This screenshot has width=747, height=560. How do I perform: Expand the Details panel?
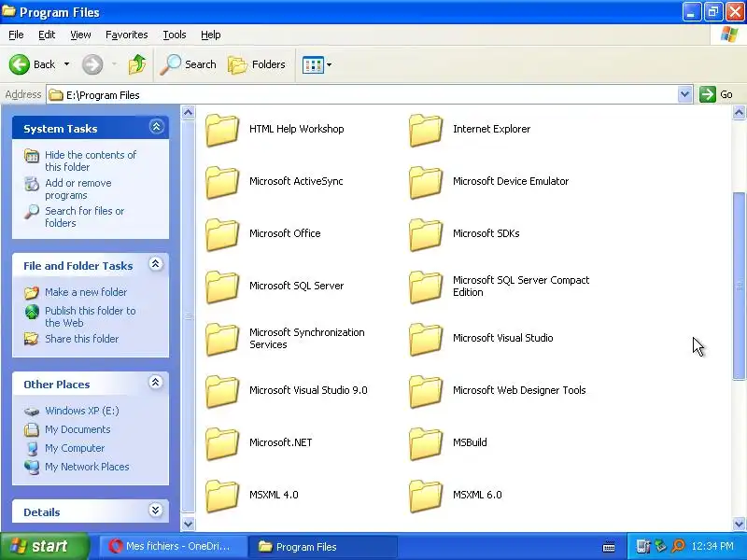(x=155, y=510)
